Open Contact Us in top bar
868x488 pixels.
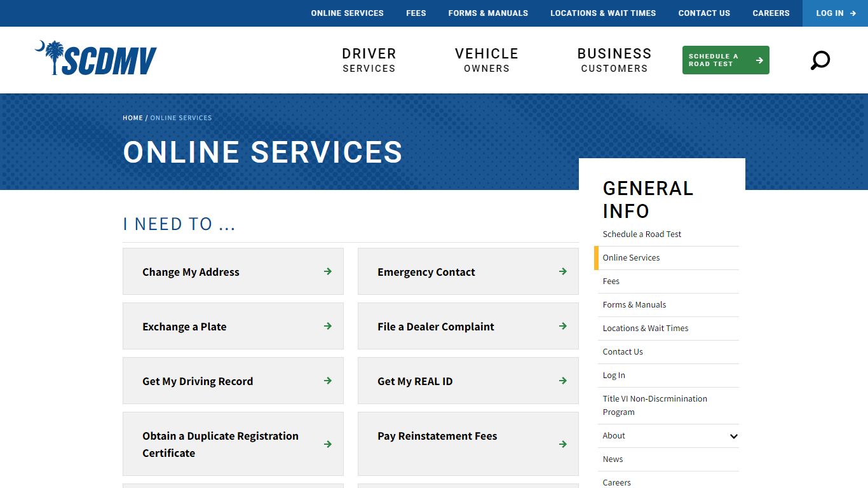tap(704, 13)
